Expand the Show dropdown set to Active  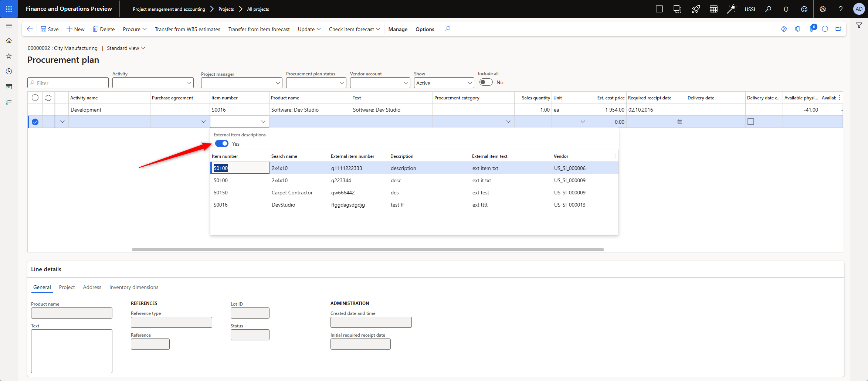tap(444, 83)
